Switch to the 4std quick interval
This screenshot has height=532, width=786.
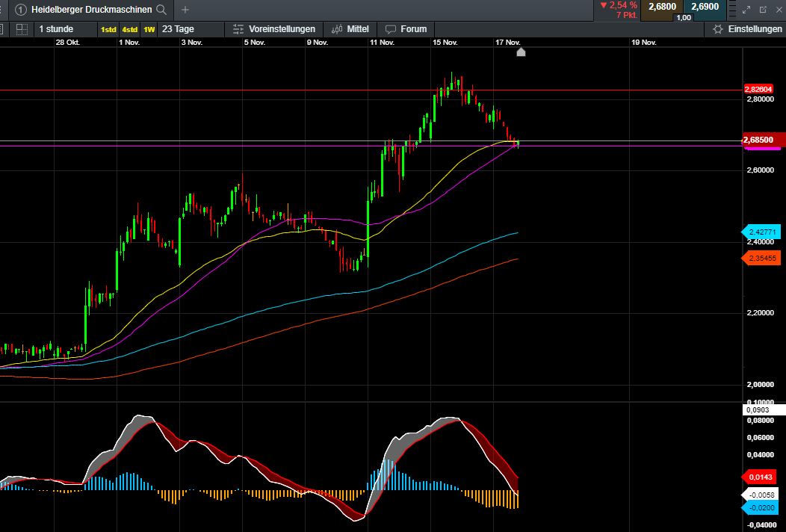[130, 30]
